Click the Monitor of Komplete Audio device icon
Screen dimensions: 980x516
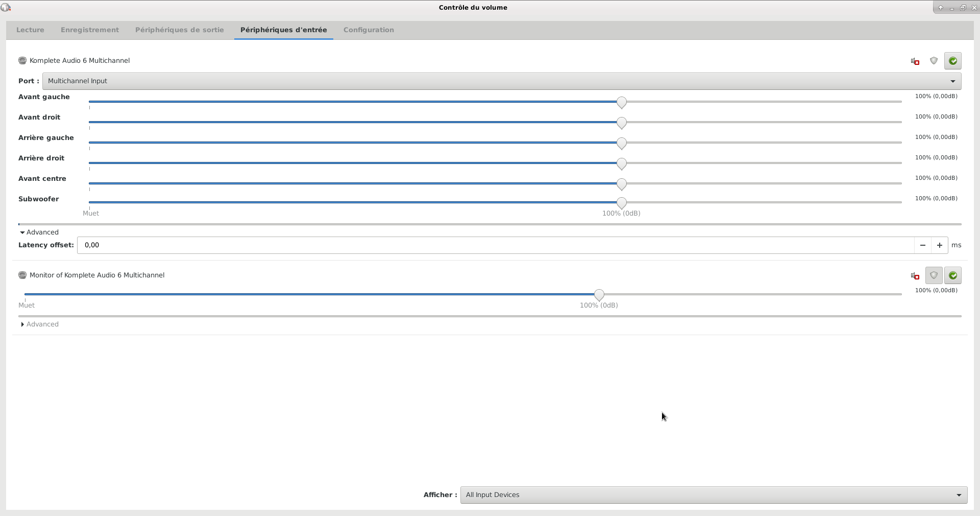22,275
